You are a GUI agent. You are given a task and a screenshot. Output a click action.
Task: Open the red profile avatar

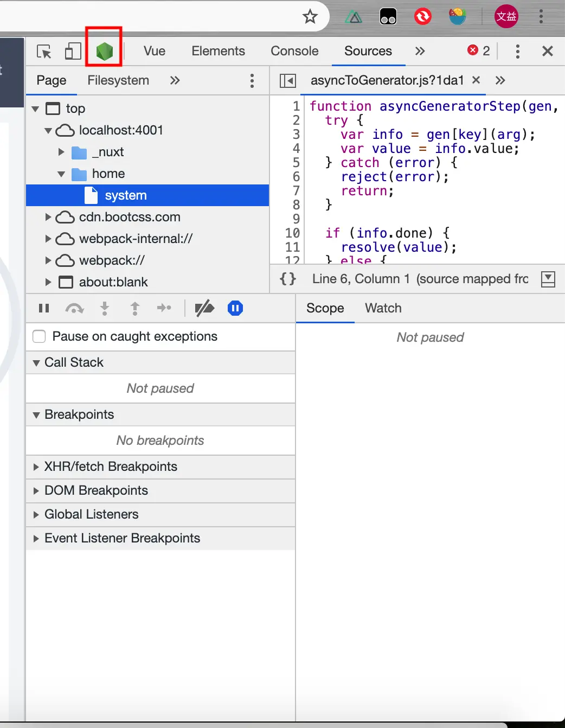pyautogui.click(x=506, y=16)
